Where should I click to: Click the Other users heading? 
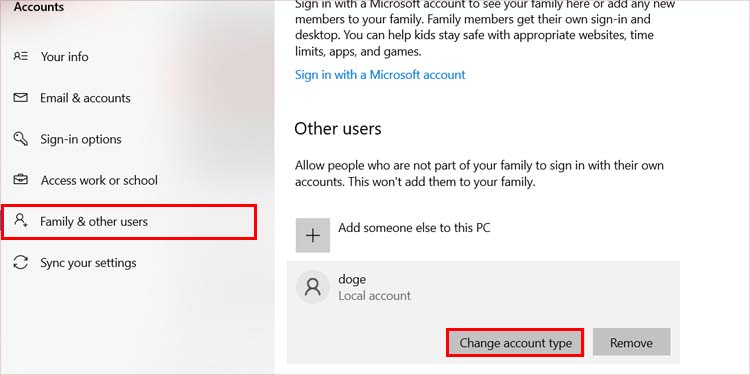338,129
